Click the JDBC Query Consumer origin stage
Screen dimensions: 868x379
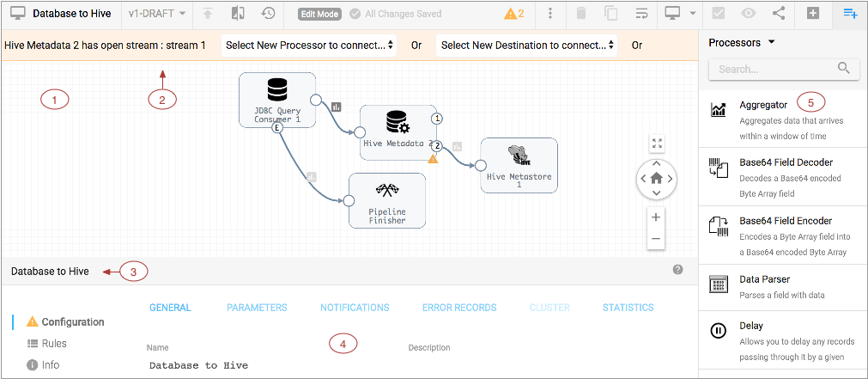pos(276,100)
